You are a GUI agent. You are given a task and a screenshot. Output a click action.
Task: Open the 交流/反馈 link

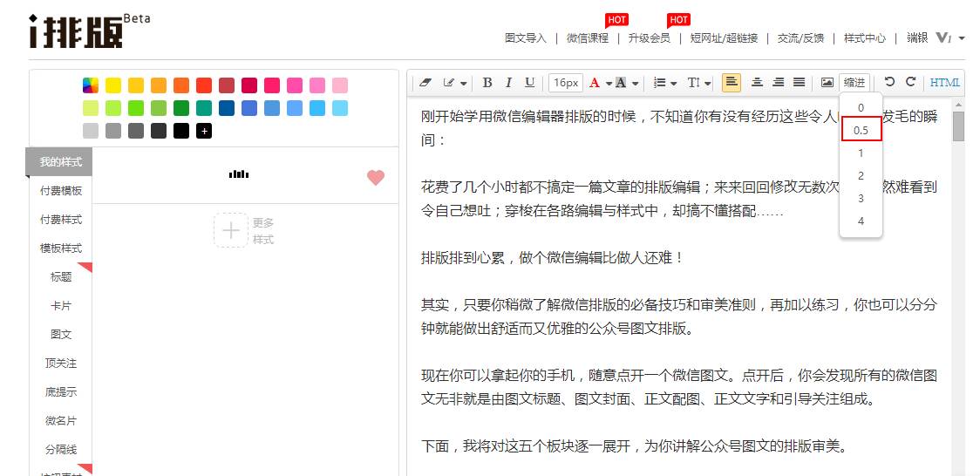(800, 38)
